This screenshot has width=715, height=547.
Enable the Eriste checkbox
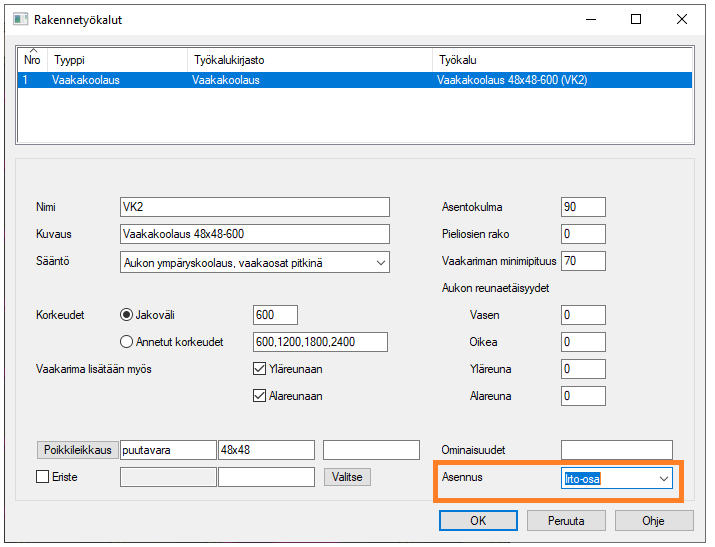(x=42, y=477)
